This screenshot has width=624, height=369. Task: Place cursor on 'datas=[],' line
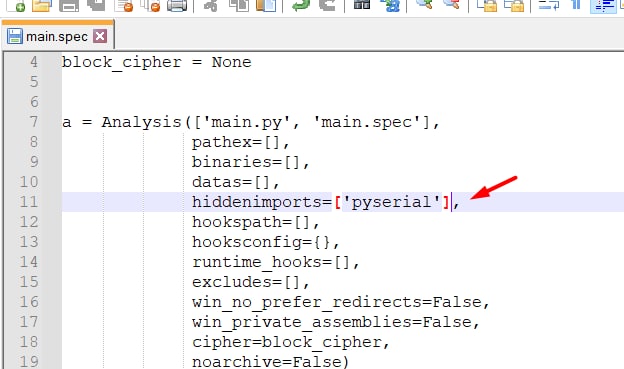[236, 182]
